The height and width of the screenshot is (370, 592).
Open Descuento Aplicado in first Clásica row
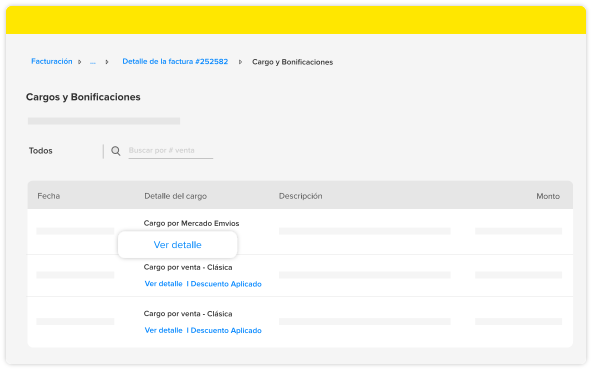[226, 284]
